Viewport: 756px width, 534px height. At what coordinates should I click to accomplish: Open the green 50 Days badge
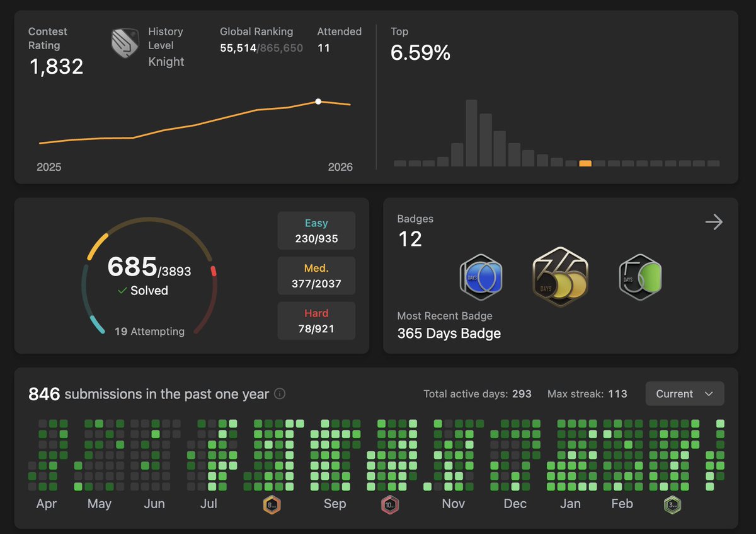pos(640,277)
